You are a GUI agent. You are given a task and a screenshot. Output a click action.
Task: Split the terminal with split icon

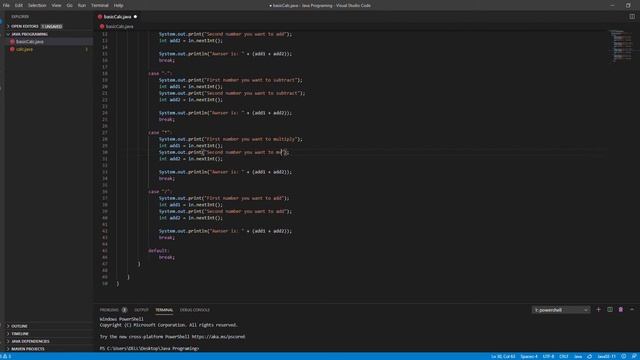610,310
